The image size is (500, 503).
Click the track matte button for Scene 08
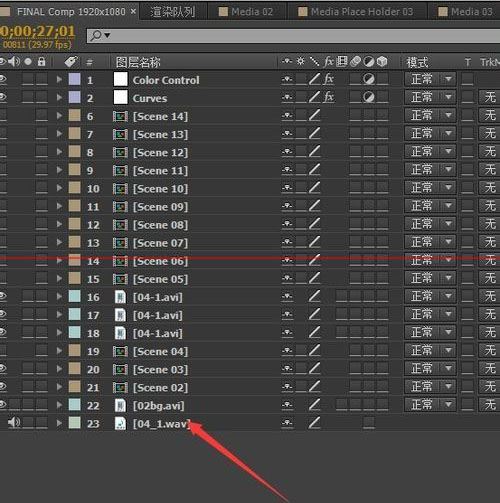coord(490,224)
